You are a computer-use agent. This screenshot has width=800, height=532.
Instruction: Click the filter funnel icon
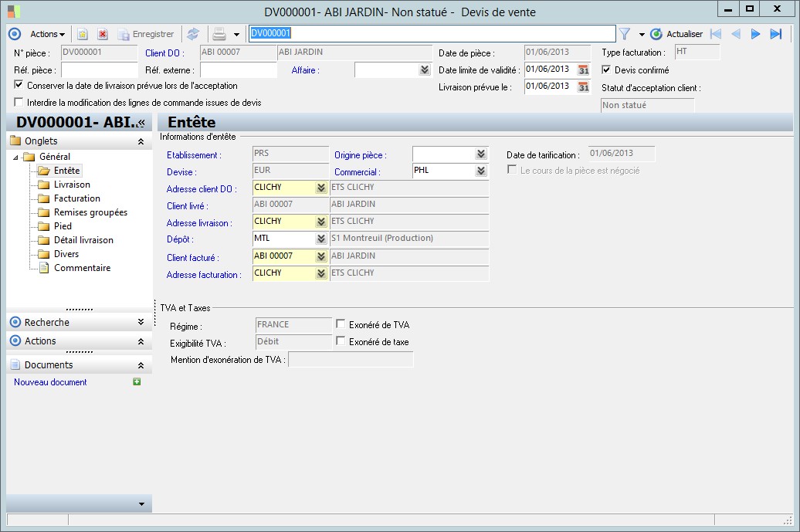coord(625,34)
